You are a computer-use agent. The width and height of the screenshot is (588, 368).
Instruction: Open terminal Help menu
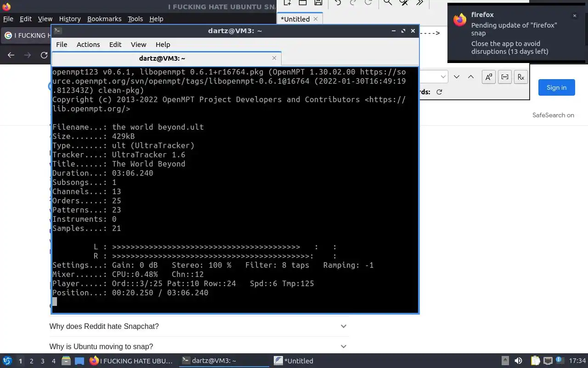point(163,45)
